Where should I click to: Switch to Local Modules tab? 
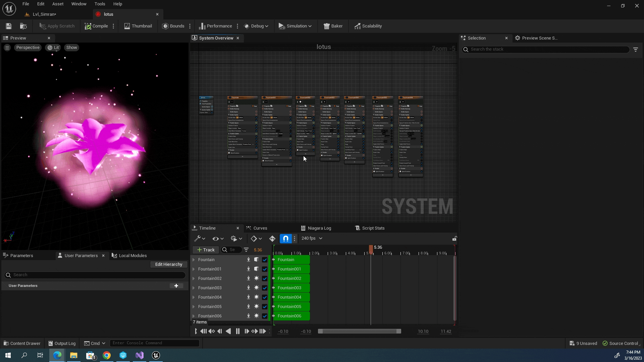[x=129, y=256]
